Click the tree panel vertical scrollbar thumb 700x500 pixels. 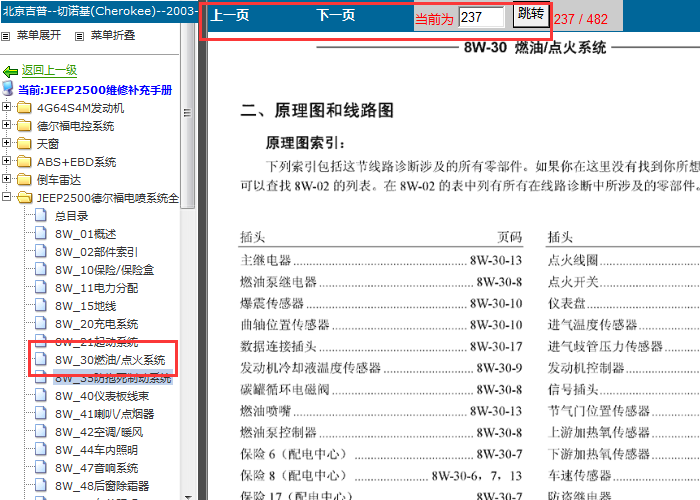coord(188,115)
